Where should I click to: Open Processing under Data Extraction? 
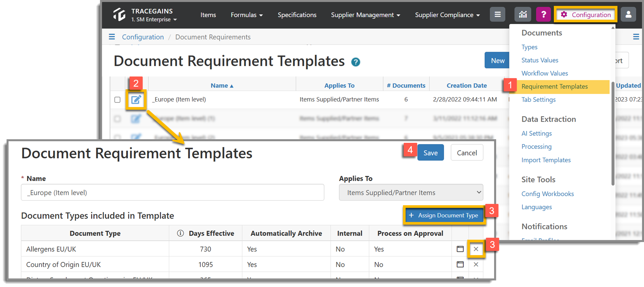[x=536, y=147]
